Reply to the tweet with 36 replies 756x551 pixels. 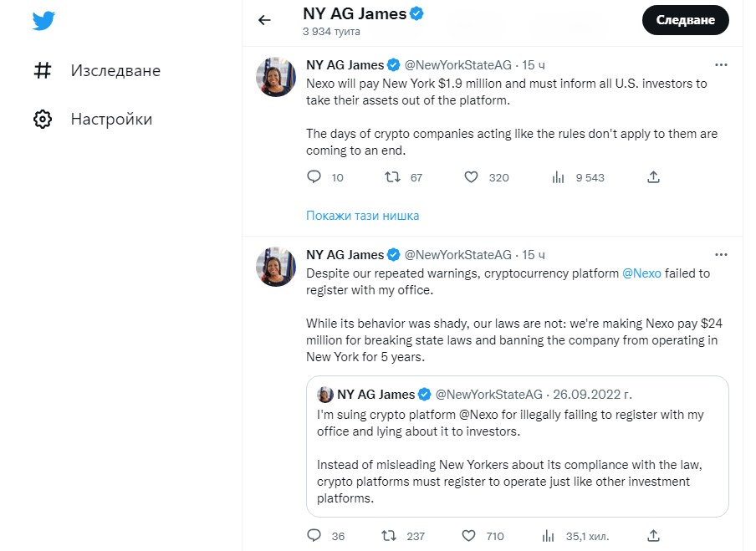click(x=314, y=536)
